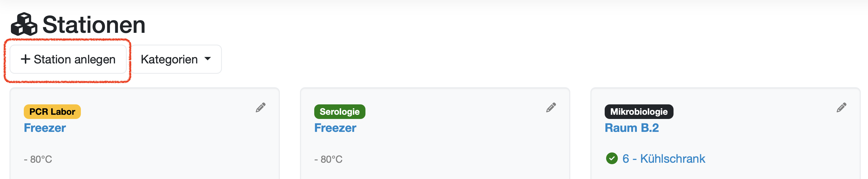Image resolution: width=868 pixels, height=179 pixels.
Task: Open the 6 - Kühlschrank link
Action: pyautogui.click(x=663, y=159)
